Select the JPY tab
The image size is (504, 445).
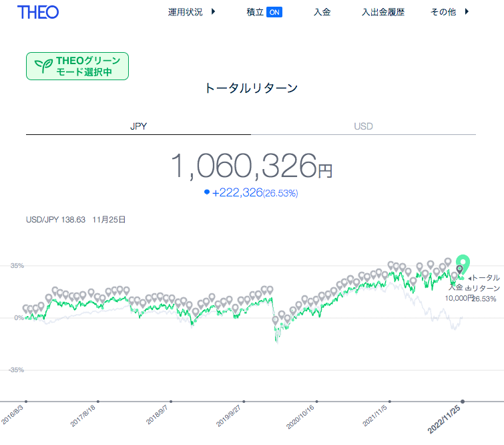(139, 126)
